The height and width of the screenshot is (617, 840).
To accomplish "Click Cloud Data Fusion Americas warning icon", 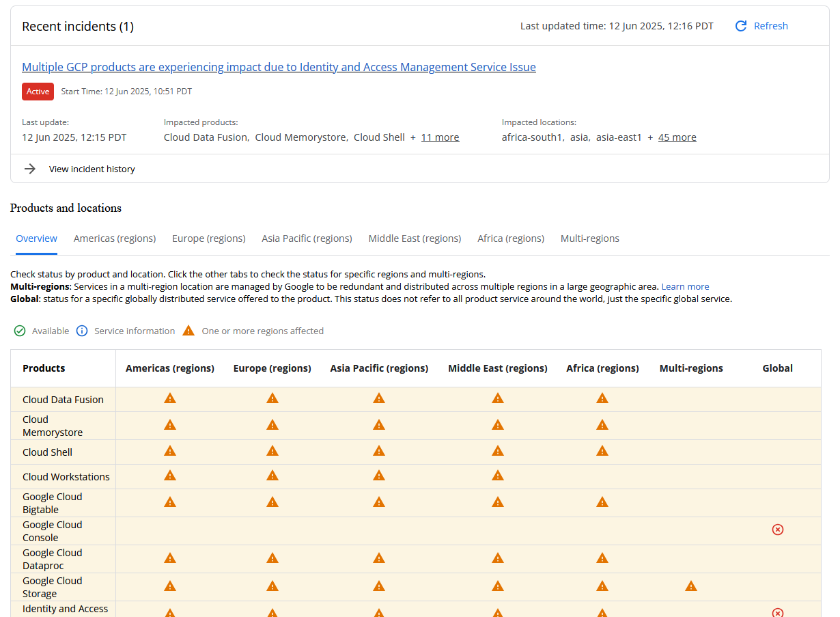I will [170, 398].
